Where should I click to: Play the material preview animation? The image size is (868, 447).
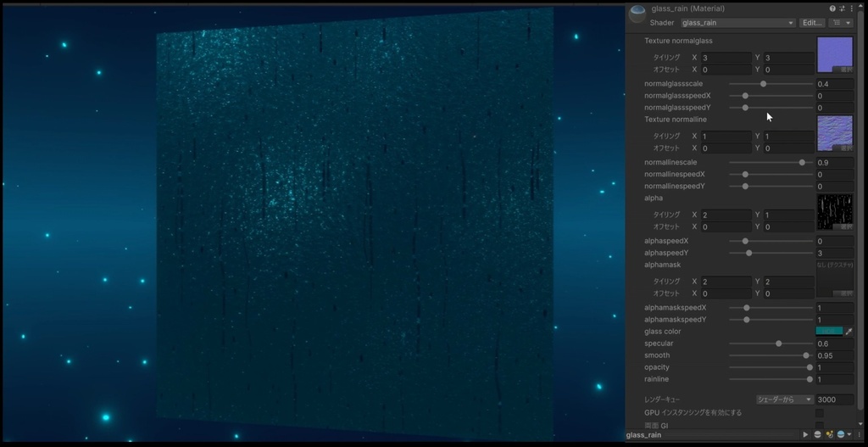(805, 435)
